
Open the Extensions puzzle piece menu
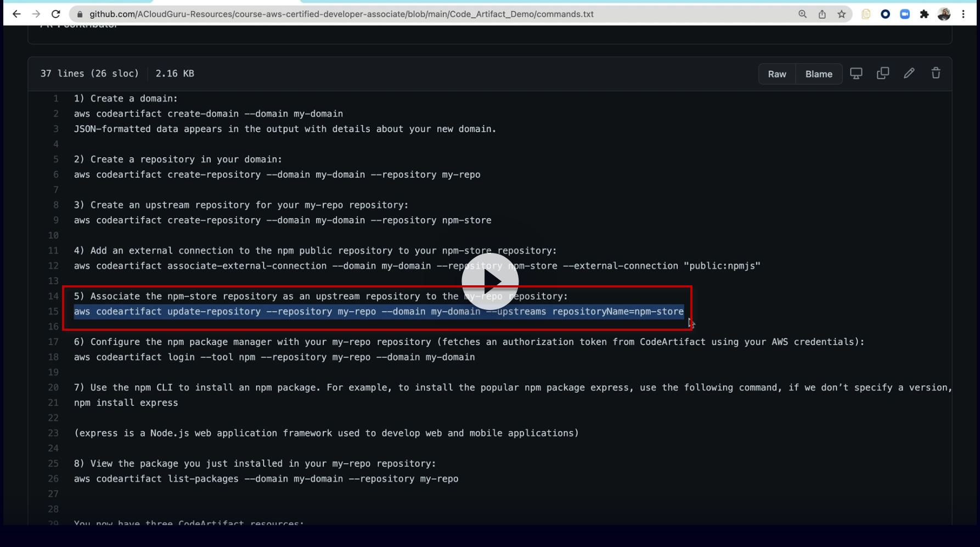925,14
